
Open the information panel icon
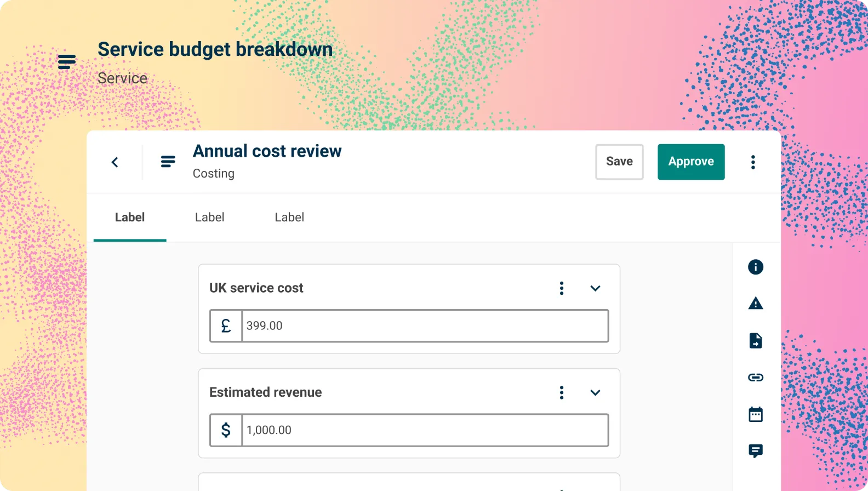[x=756, y=267]
